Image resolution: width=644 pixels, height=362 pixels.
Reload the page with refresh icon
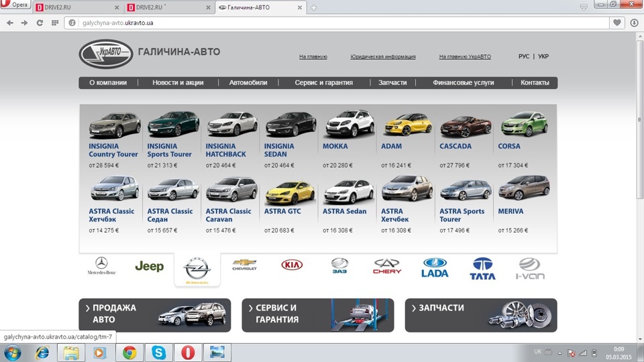[x=40, y=23]
